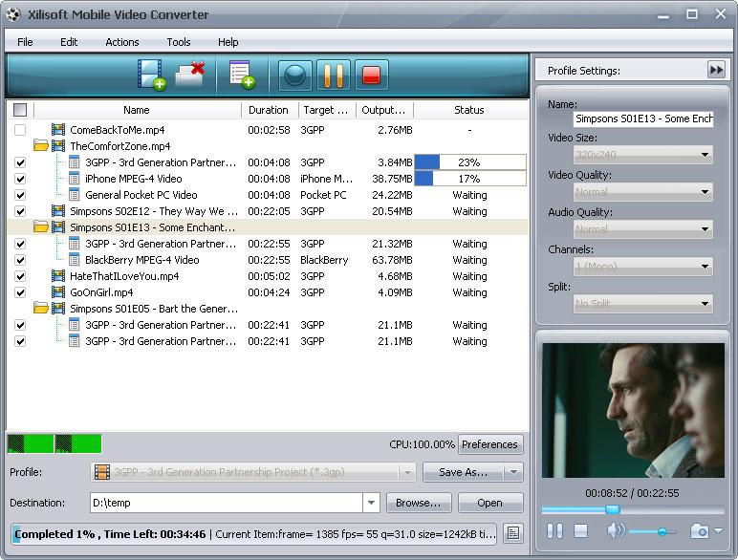Uncheck the General Pocket PC Video checkbox

point(20,195)
